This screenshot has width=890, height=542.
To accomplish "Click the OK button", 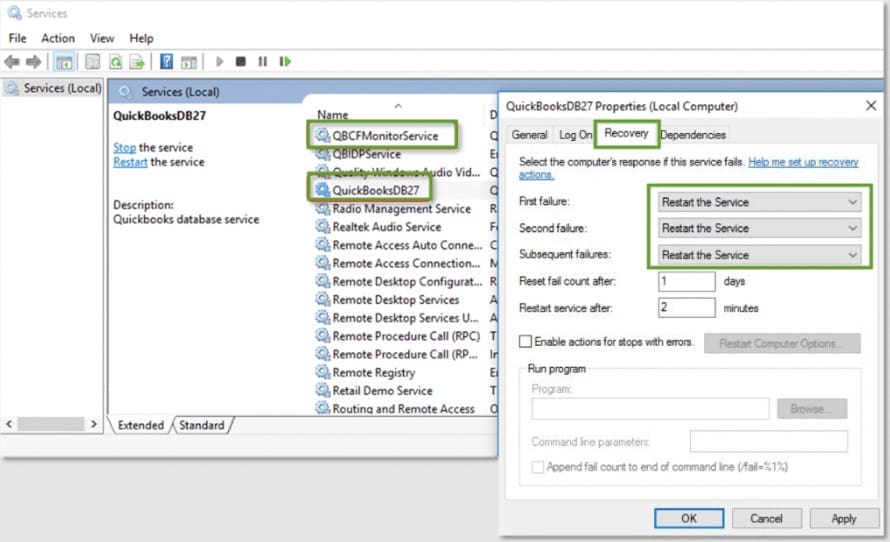I will (x=689, y=518).
